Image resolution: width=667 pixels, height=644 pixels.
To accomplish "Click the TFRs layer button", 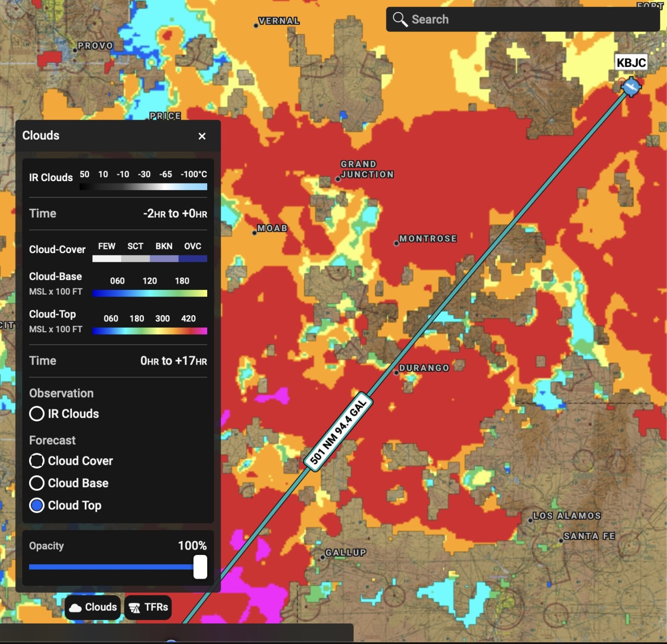I will [148, 607].
